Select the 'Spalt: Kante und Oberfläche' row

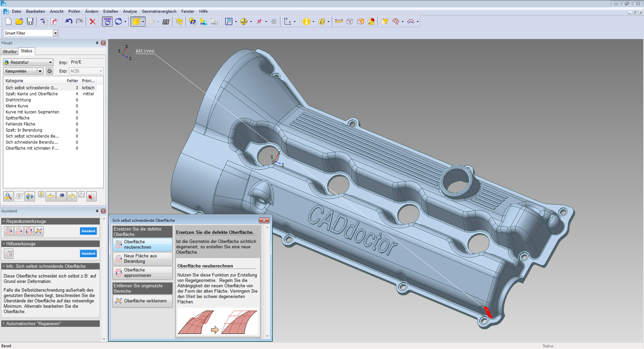coord(32,94)
